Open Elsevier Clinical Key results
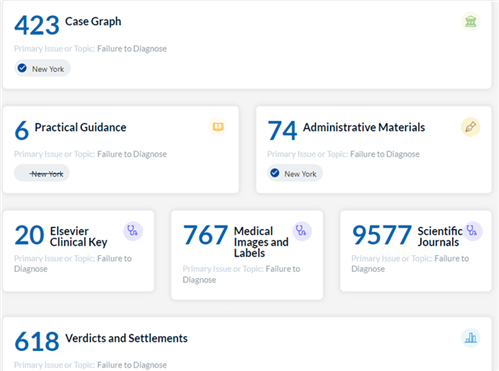499x371 pixels. coord(79,236)
